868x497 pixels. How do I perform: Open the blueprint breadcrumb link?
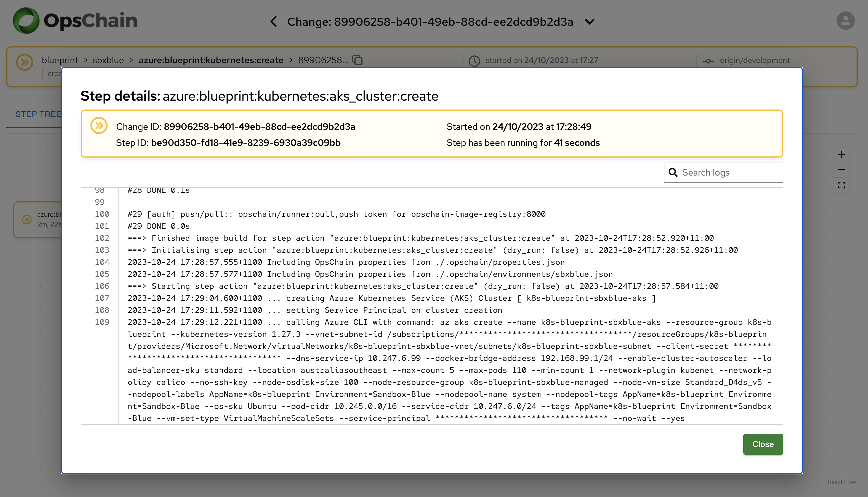[x=60, y=60]
